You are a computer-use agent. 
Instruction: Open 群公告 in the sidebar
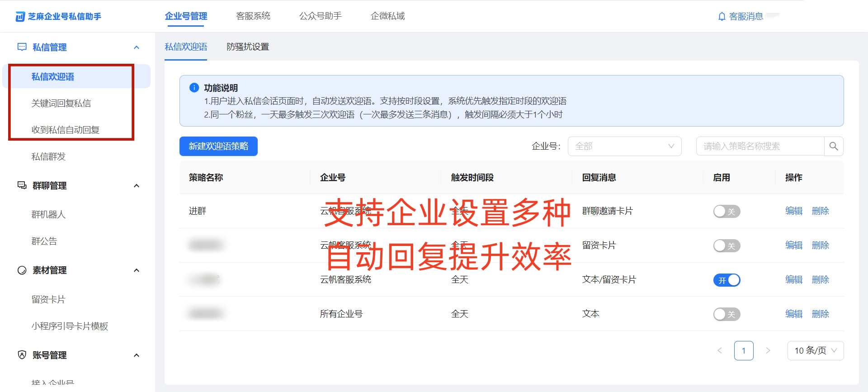coord(44,241)
